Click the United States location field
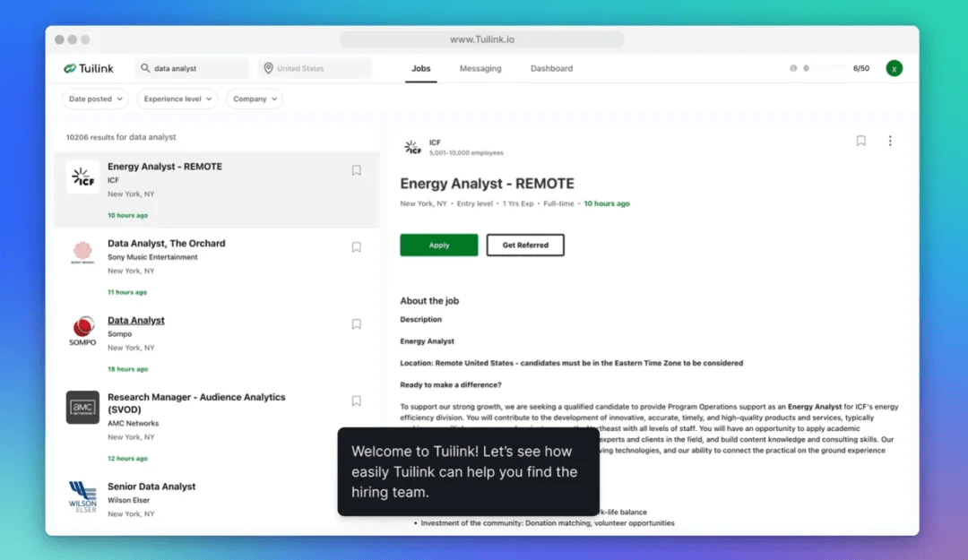This screenshot has height=560, width=968. click(x=315, y=68)
